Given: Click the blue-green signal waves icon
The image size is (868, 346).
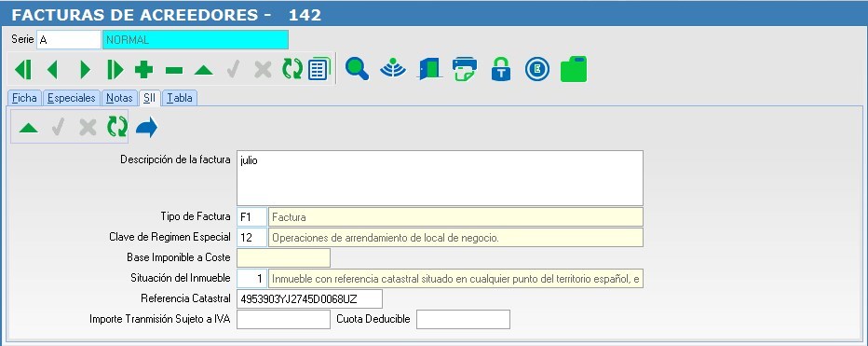Looking at the screenshot, I should point(393,69).
